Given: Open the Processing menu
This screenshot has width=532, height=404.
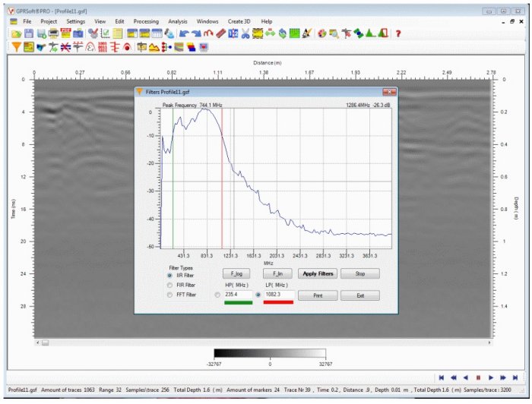Looking at the screenshot, I should click(146, 21).
